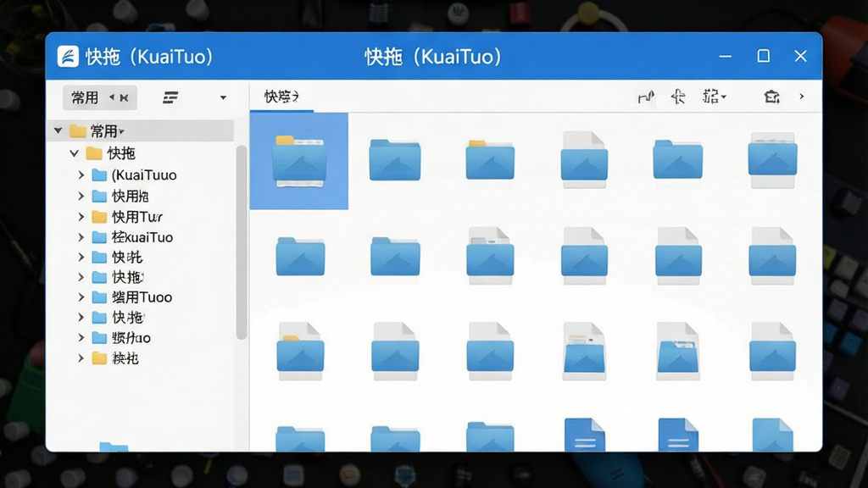The image size is (868, 488).
Task: Maximize the KuaiTuo window
Action: [x=764, y=56]
